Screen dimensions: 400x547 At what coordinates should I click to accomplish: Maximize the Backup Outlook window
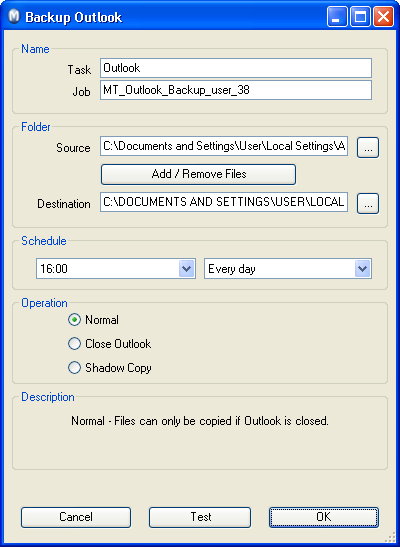(x=360, y=16)
